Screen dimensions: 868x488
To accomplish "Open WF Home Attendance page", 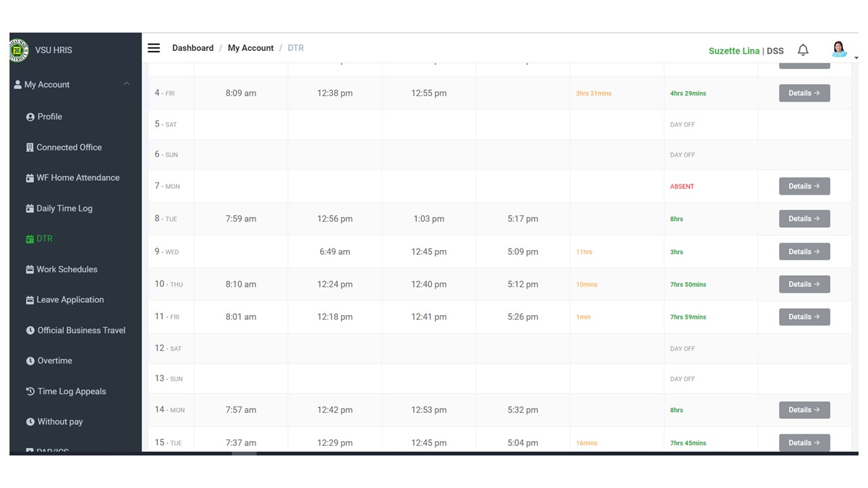I will 77,178.
